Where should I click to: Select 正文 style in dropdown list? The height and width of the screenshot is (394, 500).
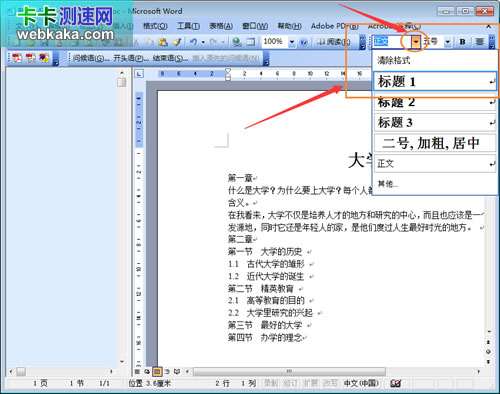(435, 163)
